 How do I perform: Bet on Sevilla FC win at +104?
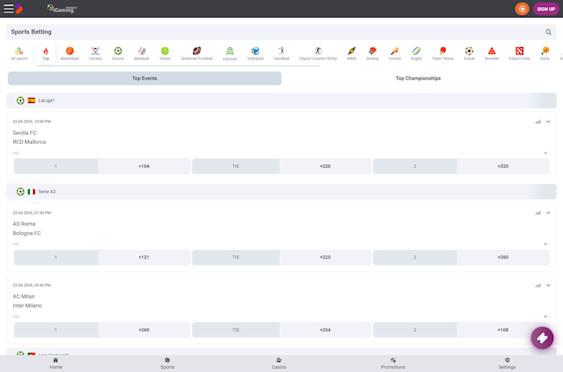coord(102,166)
